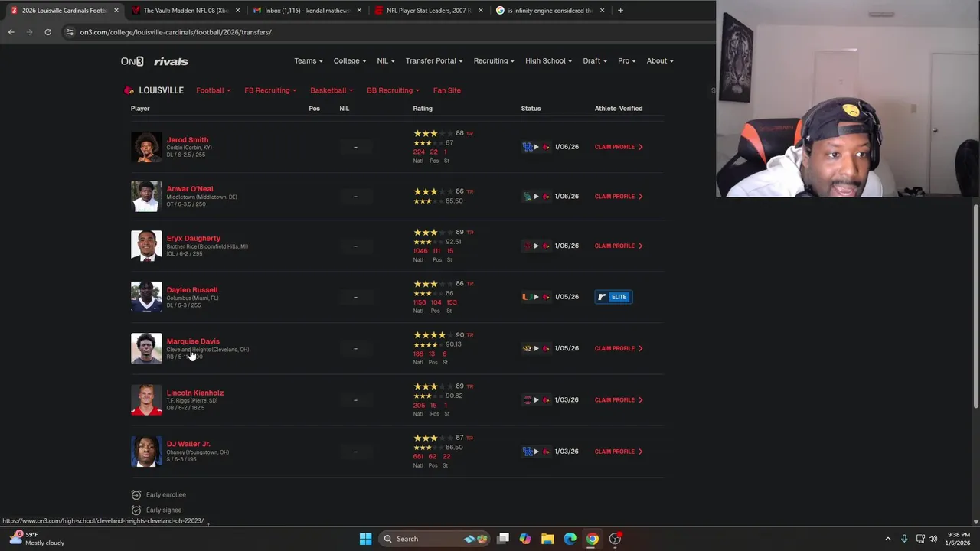The width and height of the screenshot is (980, 551).
Task: Open Copilot from the taskbar
Action: (x=525, y=539)
